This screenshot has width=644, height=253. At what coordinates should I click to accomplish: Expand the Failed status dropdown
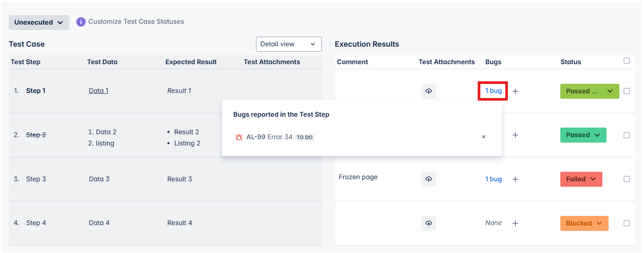[x=581, y=179]
